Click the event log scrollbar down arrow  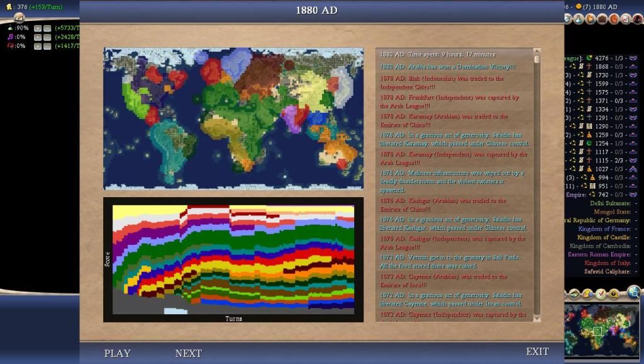coord(536,319)
